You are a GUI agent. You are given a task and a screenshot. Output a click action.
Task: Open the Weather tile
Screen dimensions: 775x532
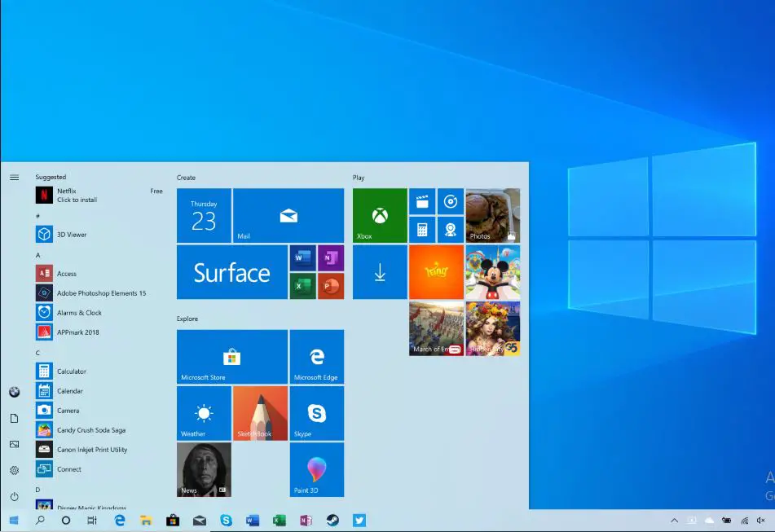pyautogui.click(x=204, y=413)
